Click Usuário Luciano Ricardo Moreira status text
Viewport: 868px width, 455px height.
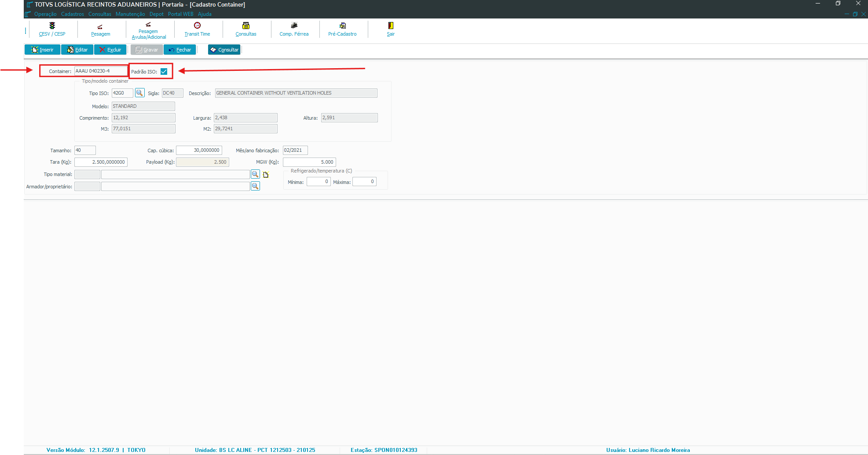(648, 450)
